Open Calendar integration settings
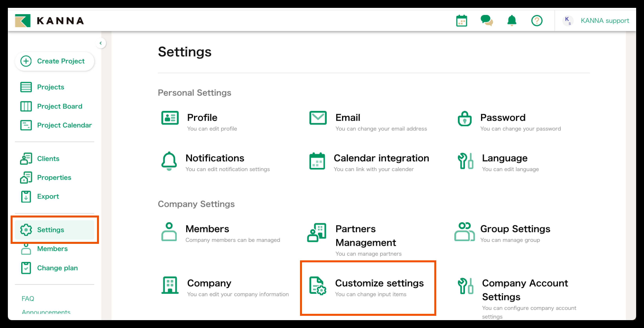 (381, 158)
